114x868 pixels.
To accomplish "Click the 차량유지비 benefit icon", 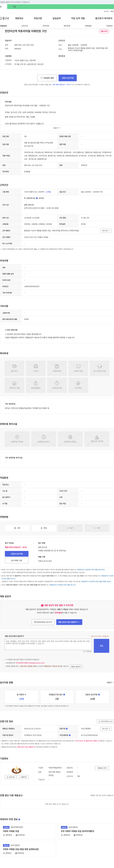I will [x=57, y=368].
